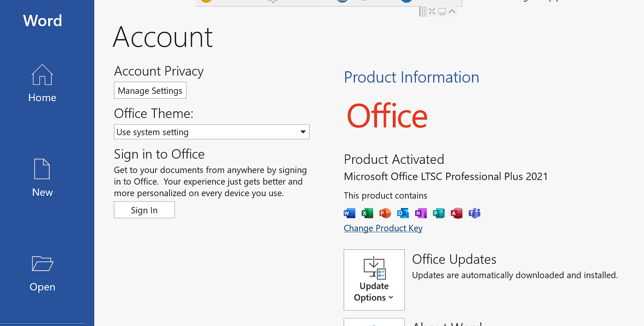
Task: Click the 'Office Updates' heading
Action: pyautogui.click(x=454, y=259)
